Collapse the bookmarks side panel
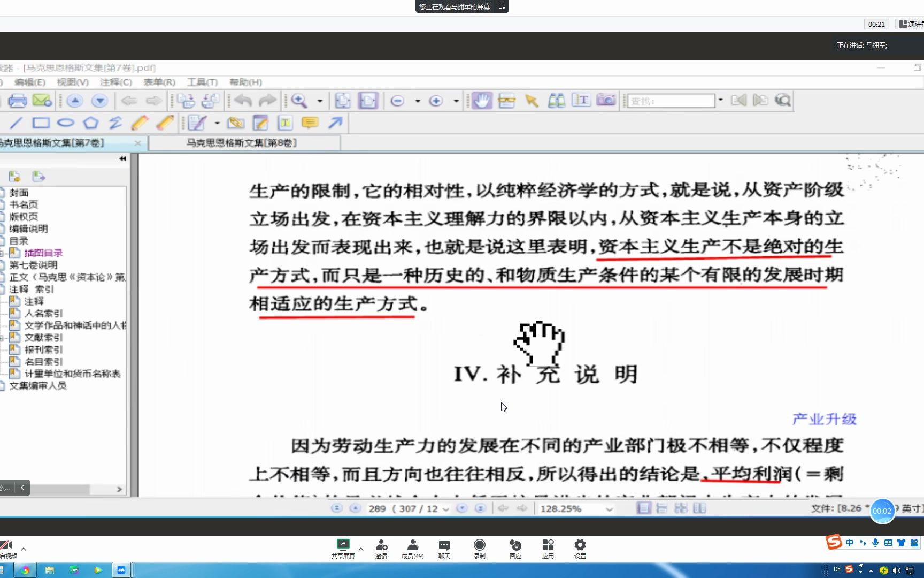 point(122,158)
